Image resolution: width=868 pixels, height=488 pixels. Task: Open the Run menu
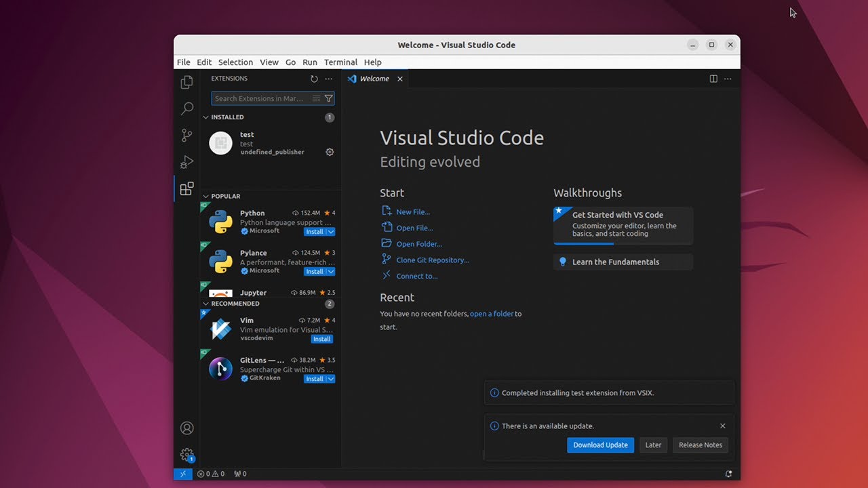[310, 62]
